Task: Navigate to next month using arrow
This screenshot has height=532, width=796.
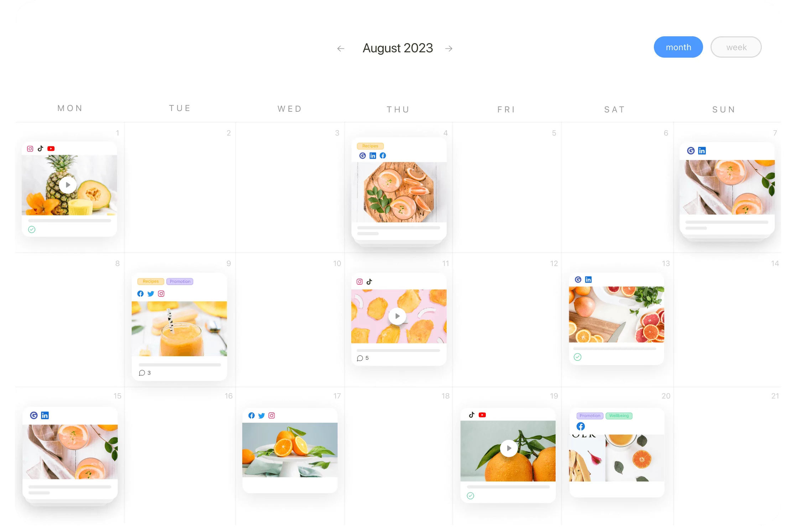Action: click(x=450, y=47)
